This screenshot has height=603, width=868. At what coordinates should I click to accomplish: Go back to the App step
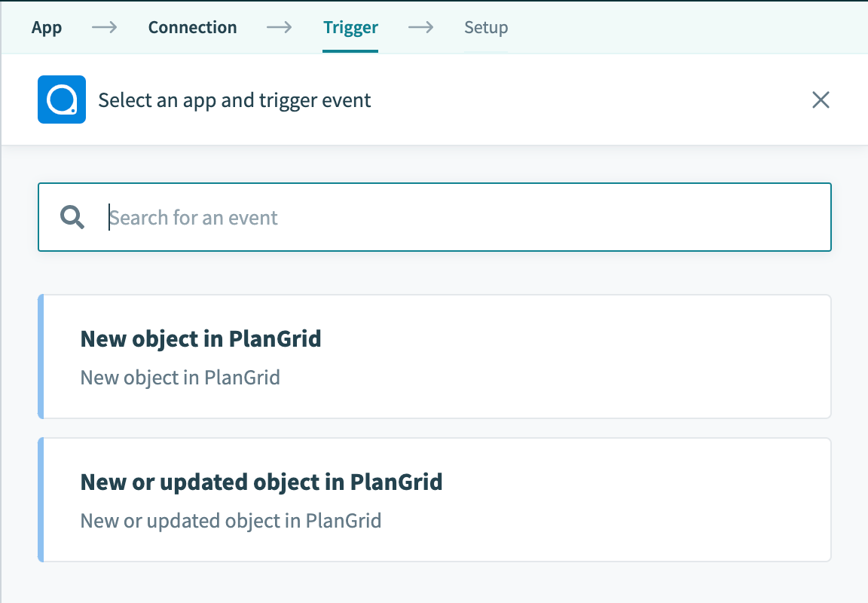click(47, 27)
